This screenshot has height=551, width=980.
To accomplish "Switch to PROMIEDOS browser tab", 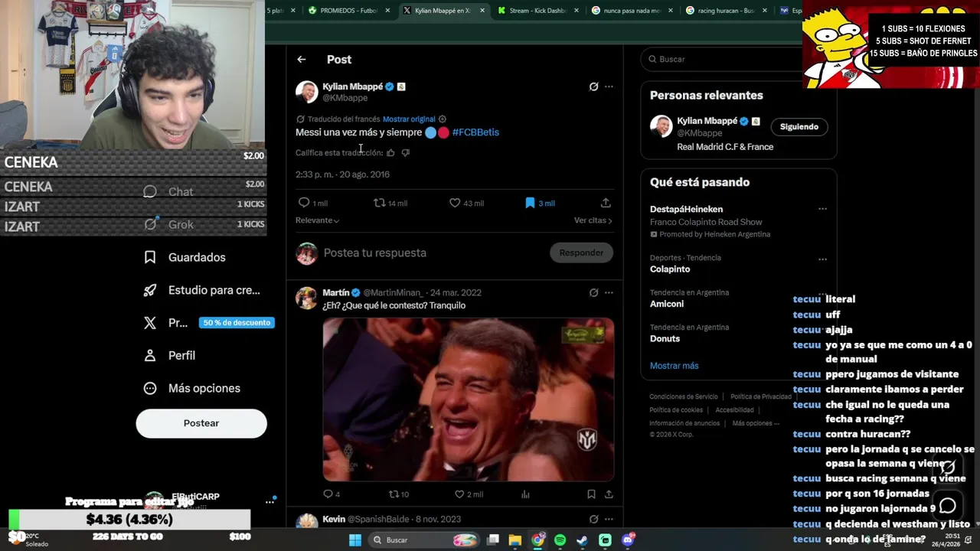I will click(x=349, y=11).
